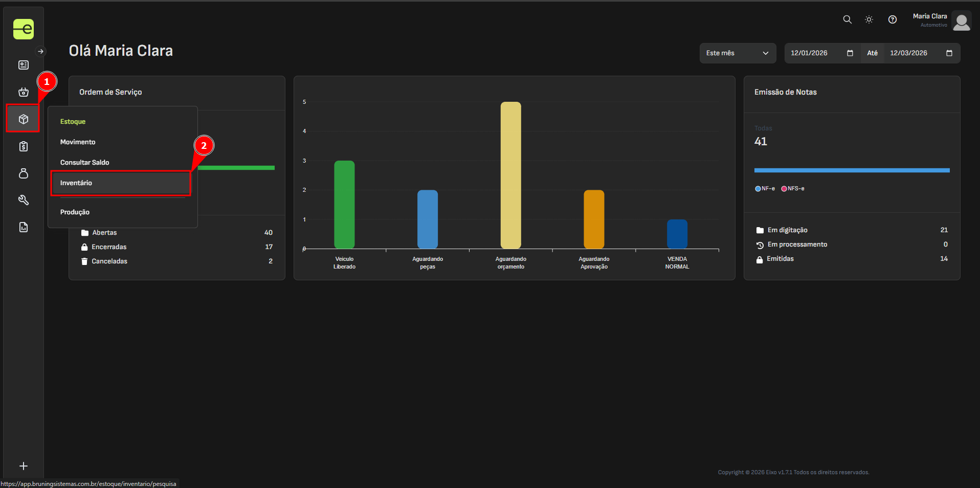980x488 pixels.
Task: Toggle NF-e legend series
Action: [765, 189]
